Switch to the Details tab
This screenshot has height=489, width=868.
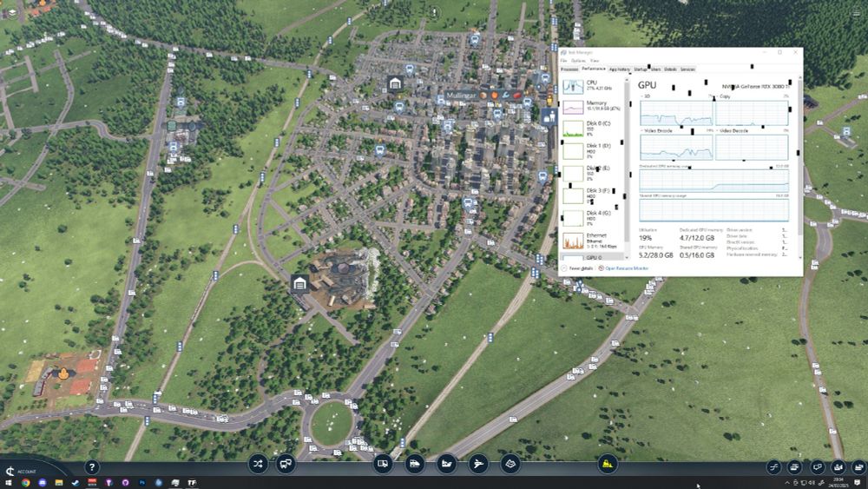[x=670, y=69]
